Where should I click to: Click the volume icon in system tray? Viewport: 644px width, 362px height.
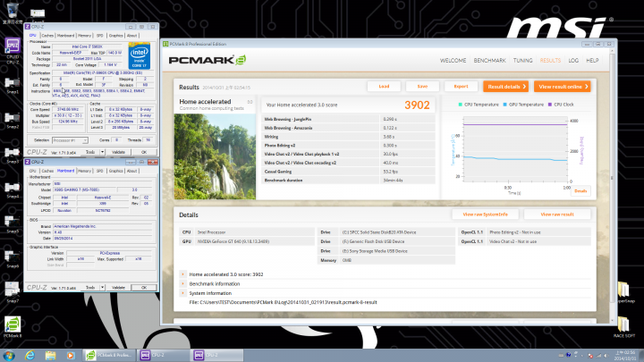(606, 356)
